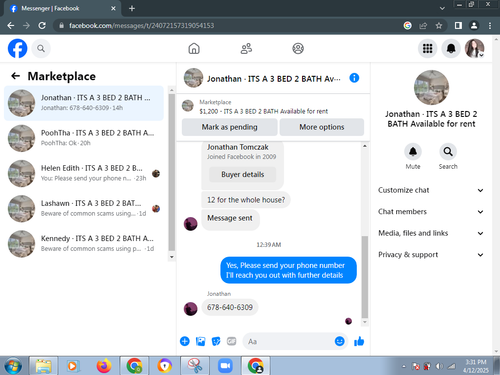The width and height of the screenshot is (500, 375).
Task: Open Facebook search magnifier icon
Action: 41,49
